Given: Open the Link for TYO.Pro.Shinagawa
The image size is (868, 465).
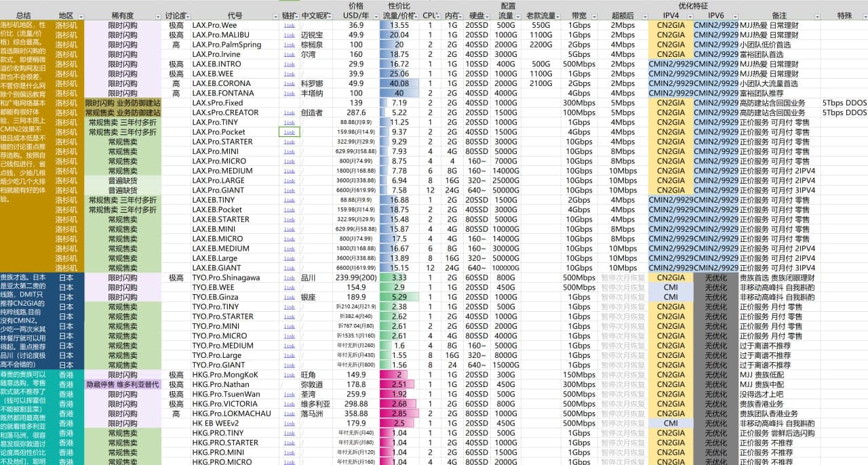Looking at the screenshot, I should [289, 278].
